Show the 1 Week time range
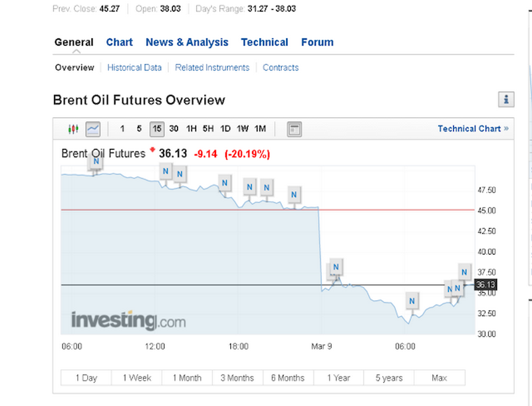The width and height of the screenshot is (532, 406). pos(137,377)
